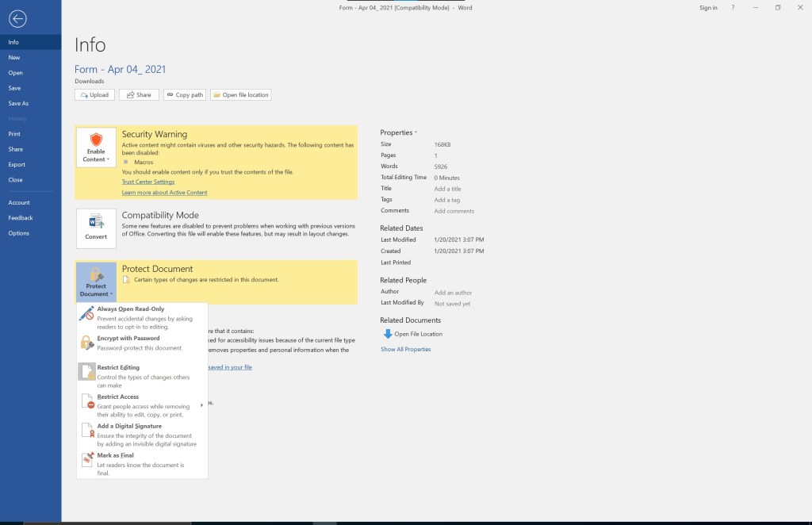This screenshot has height=525, width=812.
Task: Expand the Restrict Access submenu arrow
Action: pyautogui.click(x=201, y=405)
